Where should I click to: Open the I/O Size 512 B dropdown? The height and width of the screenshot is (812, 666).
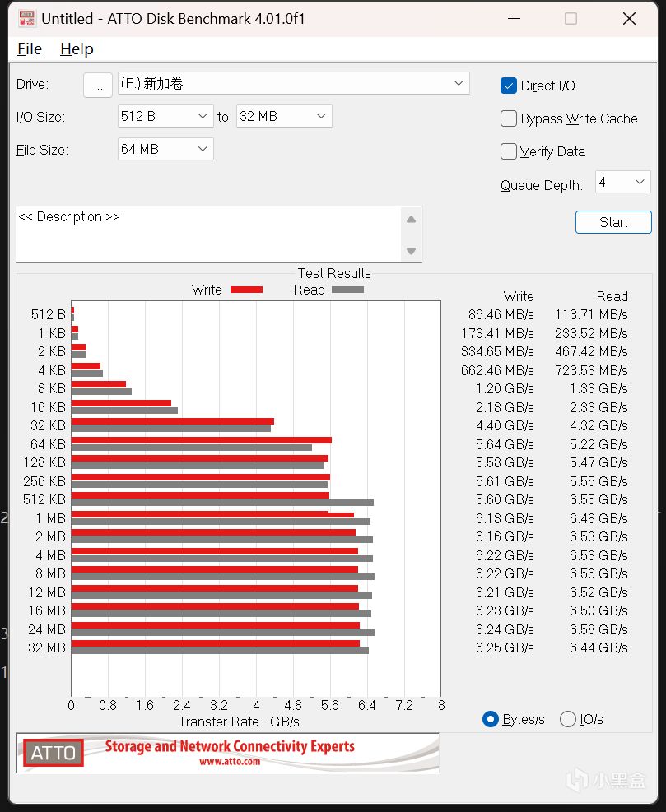165,116
